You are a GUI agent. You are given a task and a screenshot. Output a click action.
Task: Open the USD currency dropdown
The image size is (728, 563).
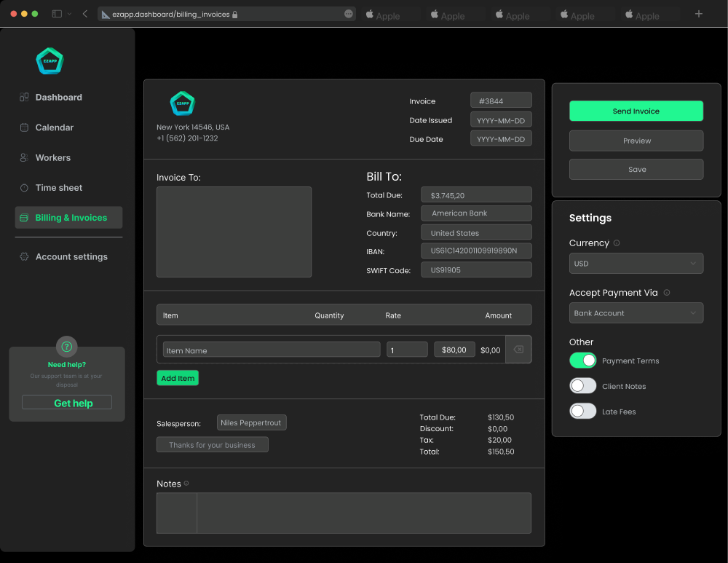click(x=636, y=264)
